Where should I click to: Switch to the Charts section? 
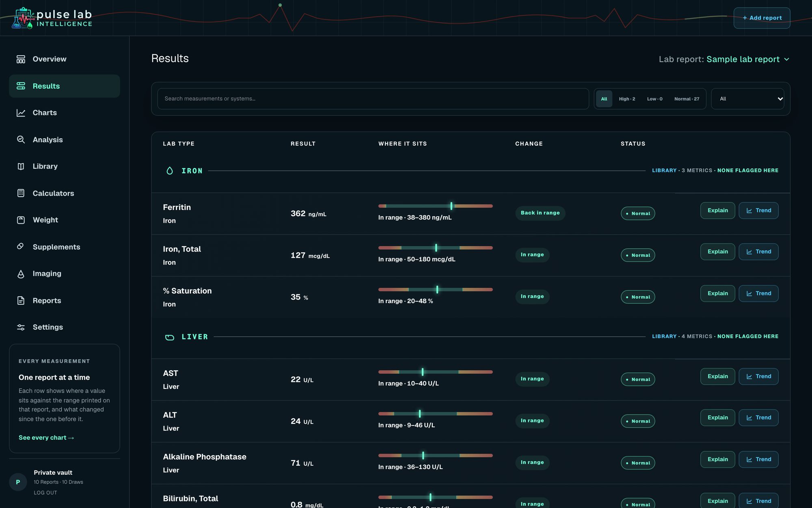coord(64,113)
